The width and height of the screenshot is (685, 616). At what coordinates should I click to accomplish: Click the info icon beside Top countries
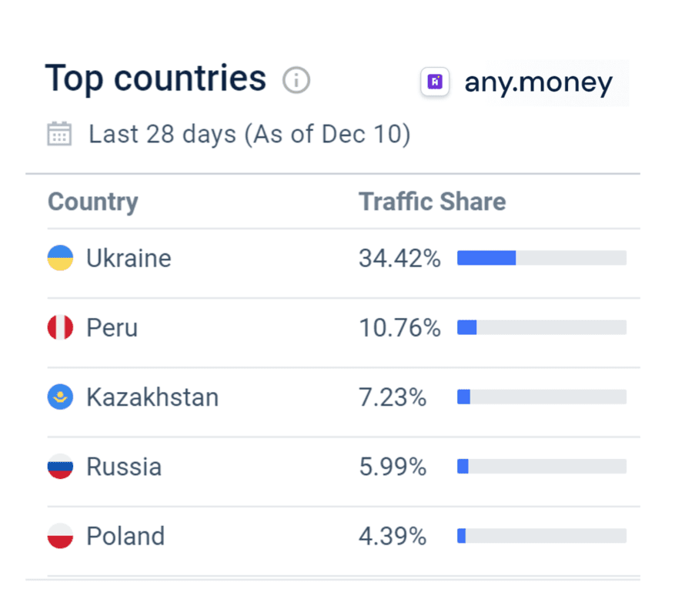pos(296,79)
